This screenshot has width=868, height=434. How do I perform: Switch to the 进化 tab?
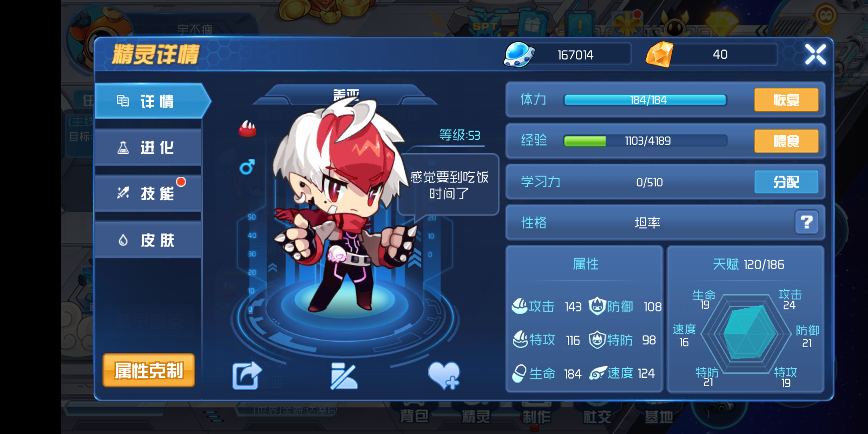[148, 147]
